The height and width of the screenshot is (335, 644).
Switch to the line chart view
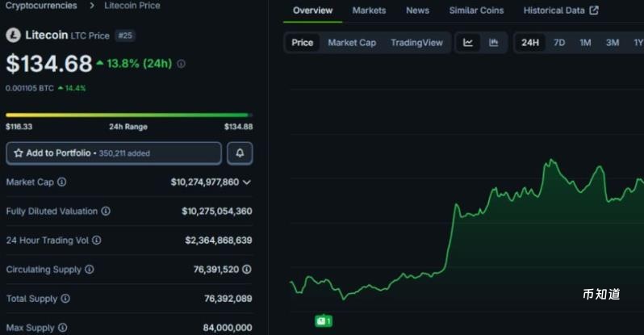[468, 43]
